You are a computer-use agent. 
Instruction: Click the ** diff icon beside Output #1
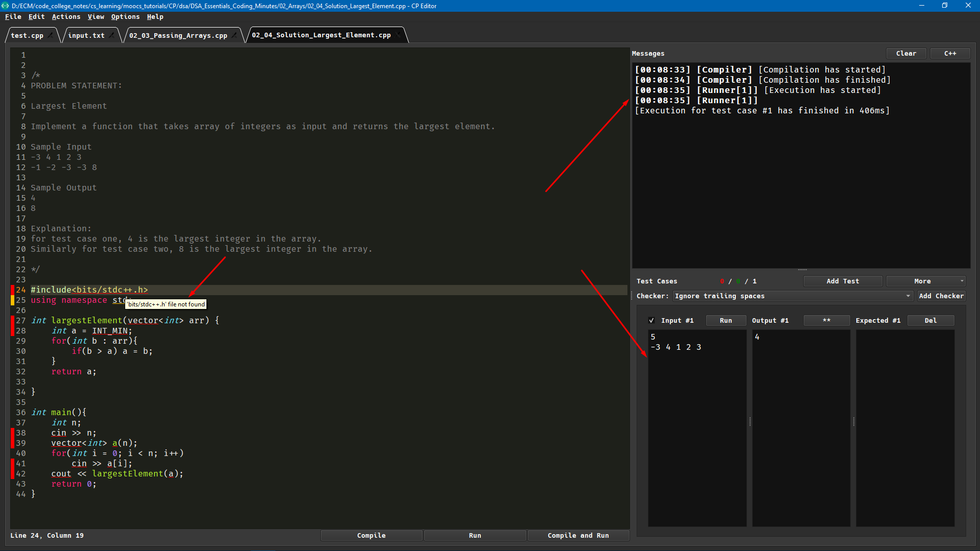tap(826, 320)
